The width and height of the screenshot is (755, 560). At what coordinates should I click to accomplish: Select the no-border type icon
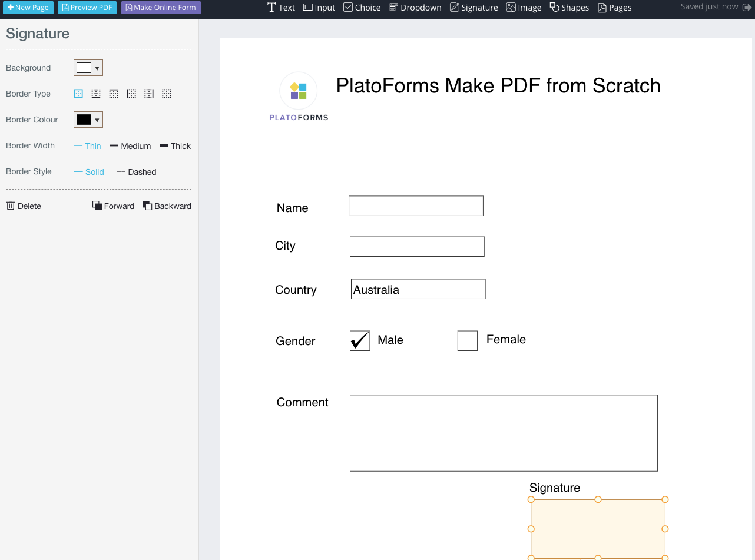click(x=167, y=94)
